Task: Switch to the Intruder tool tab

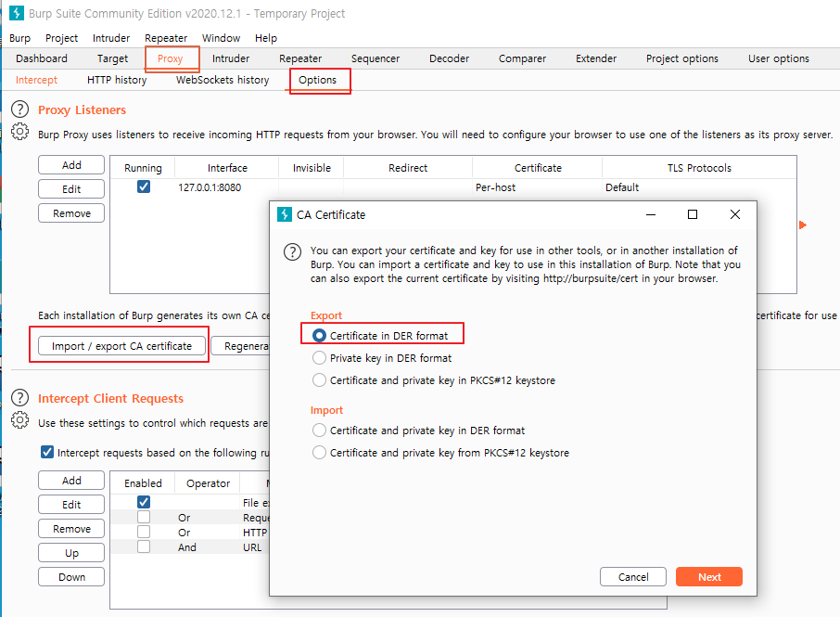Action: pos(231,58)
